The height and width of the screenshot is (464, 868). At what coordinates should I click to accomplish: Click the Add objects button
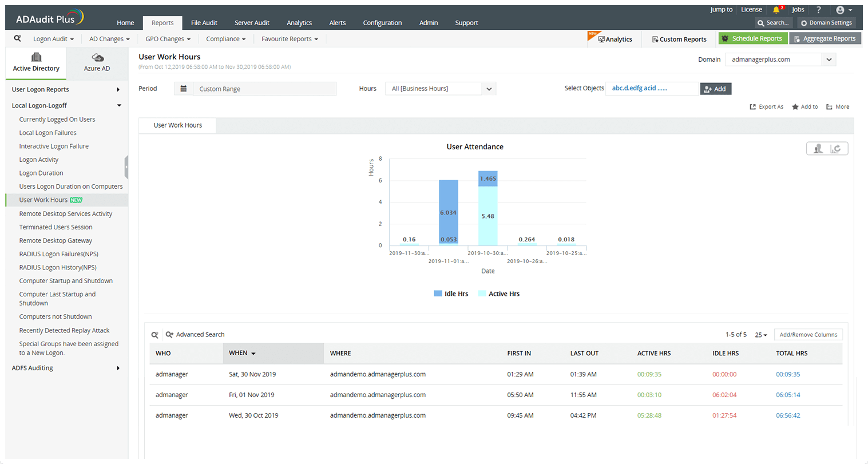(x=715, y=89)
